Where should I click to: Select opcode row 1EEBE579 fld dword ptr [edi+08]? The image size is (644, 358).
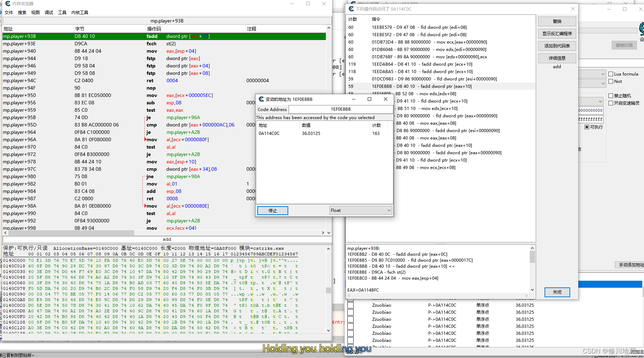coord(441,27)
